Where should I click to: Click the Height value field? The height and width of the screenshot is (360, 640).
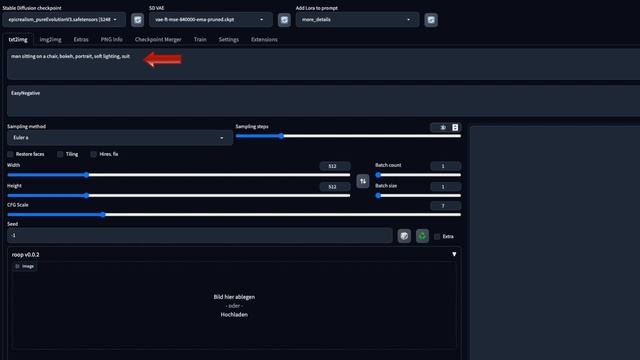(x=335, y=187)
